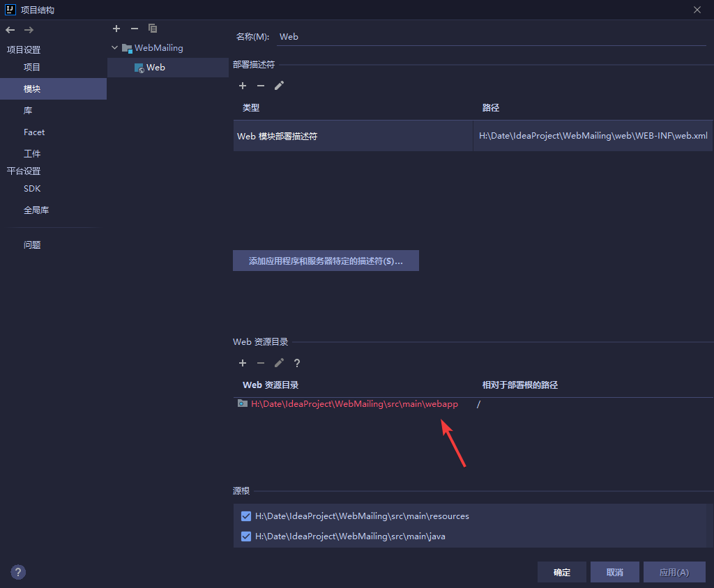Image resolution: width=714 pixels, height=588 pixels.
Task: Click the Web facet icon in tree
Action: click(x=139, y=68)
